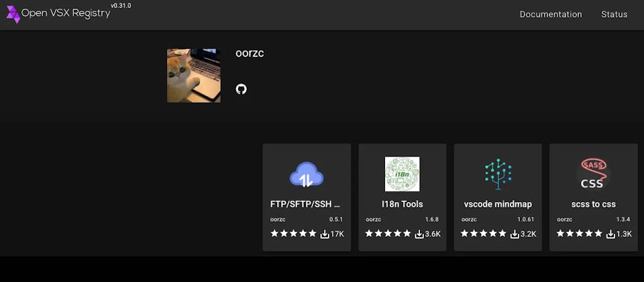Click download icon on I18n Tools card
This screenshot has width=644, height=282.
click(x=419, y=234)
